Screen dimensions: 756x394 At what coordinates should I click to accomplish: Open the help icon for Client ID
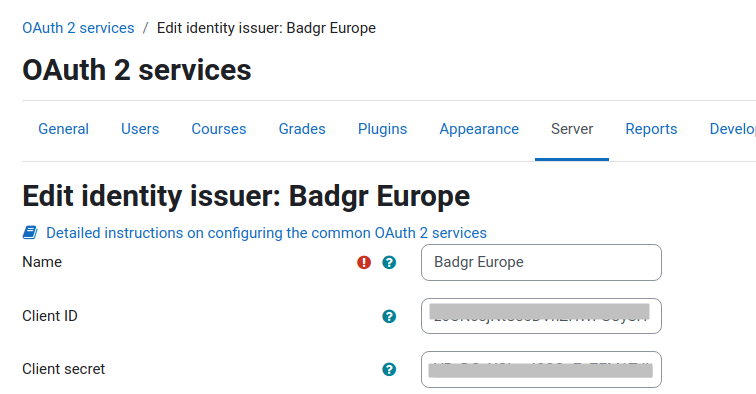[x=389, y=316]
